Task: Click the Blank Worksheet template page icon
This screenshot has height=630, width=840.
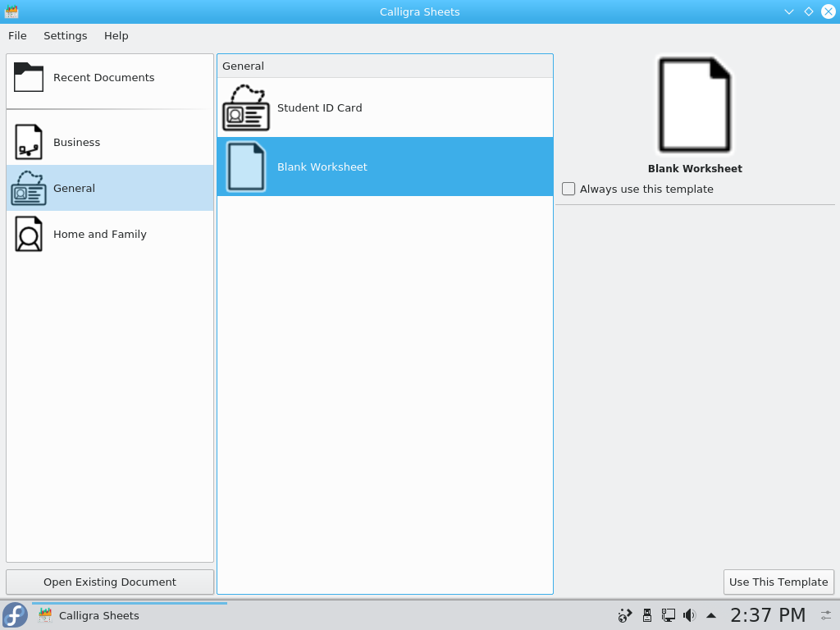Action: pos(246,167)
